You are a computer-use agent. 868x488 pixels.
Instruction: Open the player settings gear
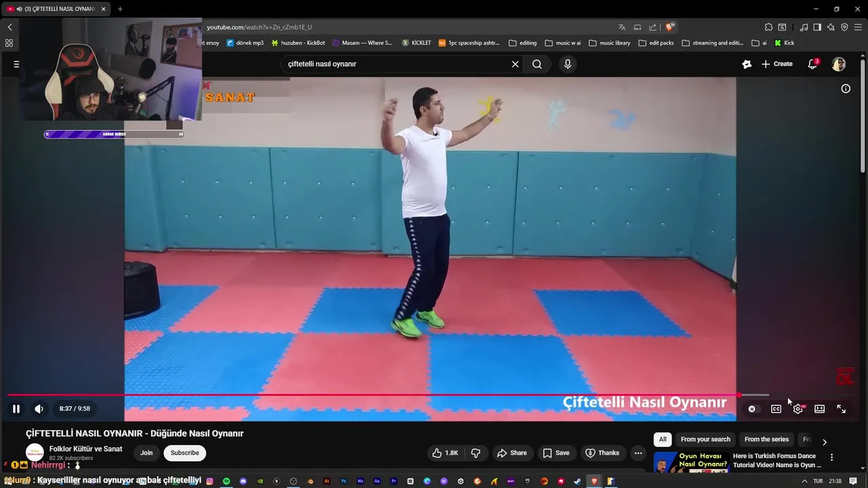(798, 409)
